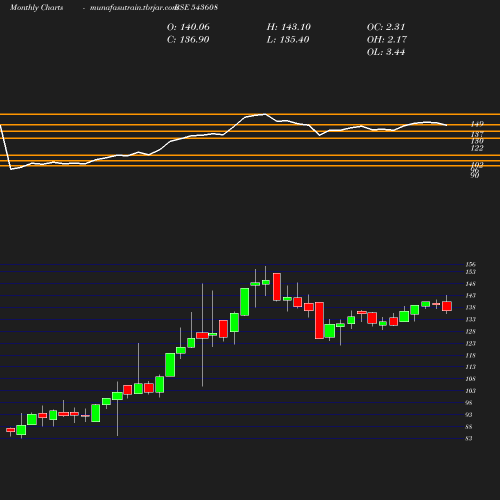Click the 113 price axis label
Viewport: 500px width, 500px height.
tap(470, 367)
